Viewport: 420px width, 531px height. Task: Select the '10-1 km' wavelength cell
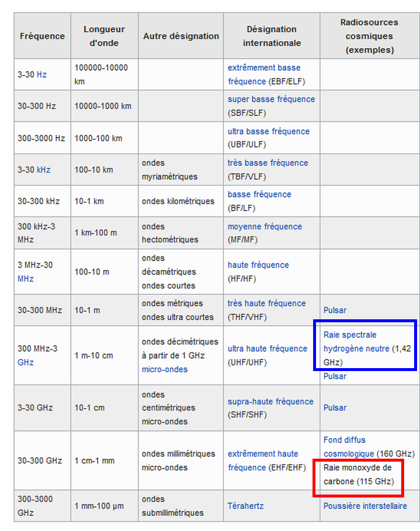[104, 201]
